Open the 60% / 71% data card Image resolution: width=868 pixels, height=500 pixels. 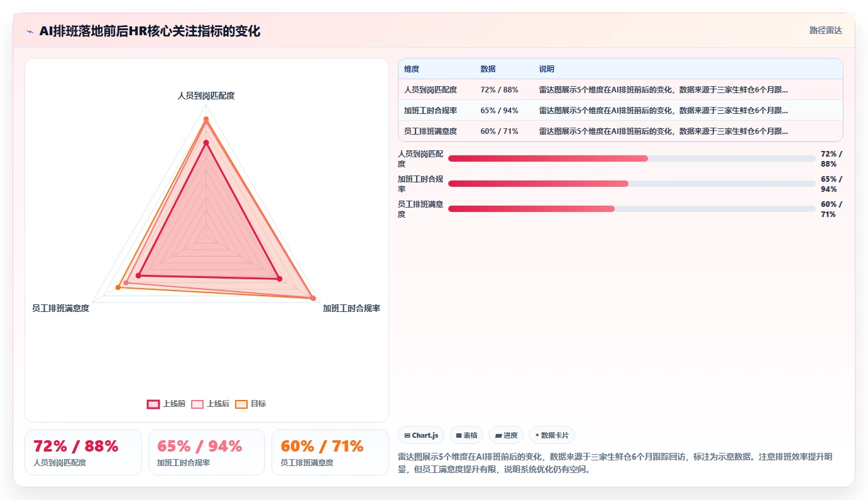[330, 452]
